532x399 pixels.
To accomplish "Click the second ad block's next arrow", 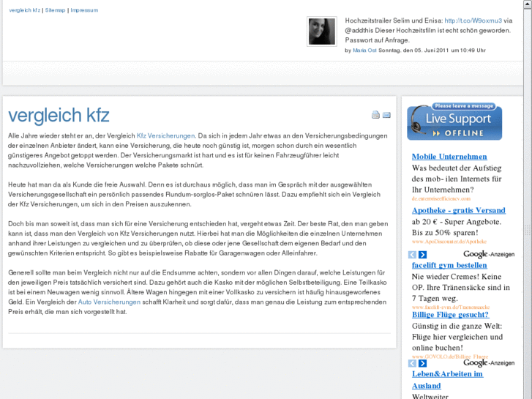I will point(422,363).
